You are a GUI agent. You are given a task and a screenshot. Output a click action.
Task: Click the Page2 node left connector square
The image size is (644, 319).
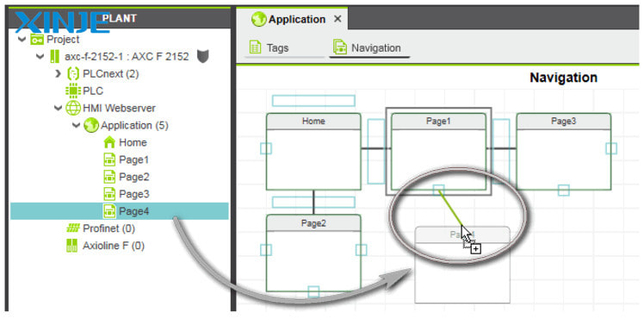pyautogui.click(x=266, y=250)
